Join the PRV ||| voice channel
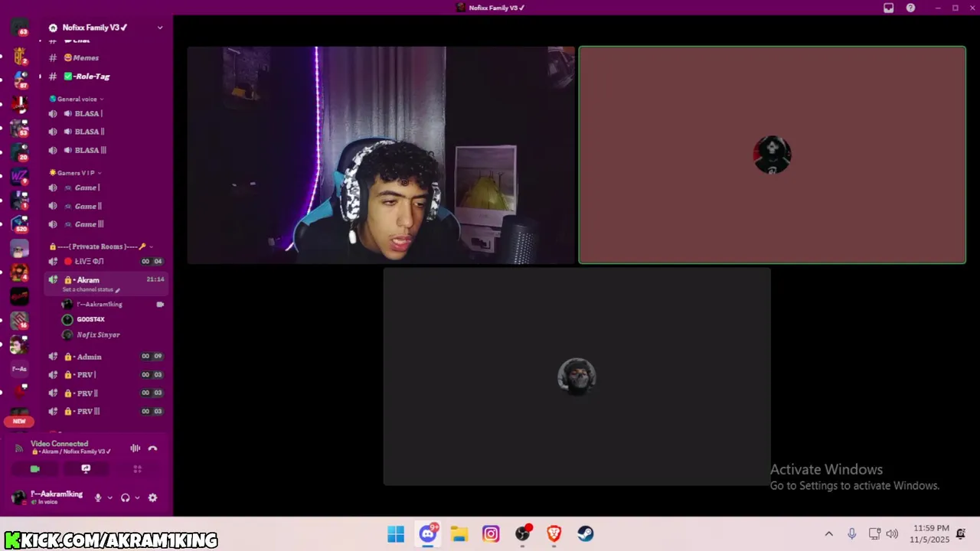Image resolution: width=980 pixels, height=551 pixels. click(106, 412)
